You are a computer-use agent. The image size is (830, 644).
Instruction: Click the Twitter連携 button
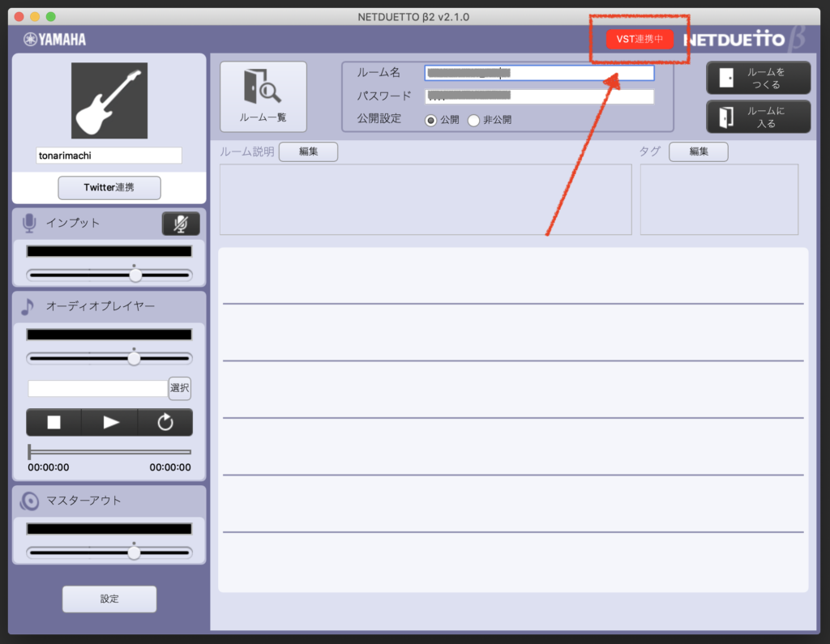(x=109, y=188)
